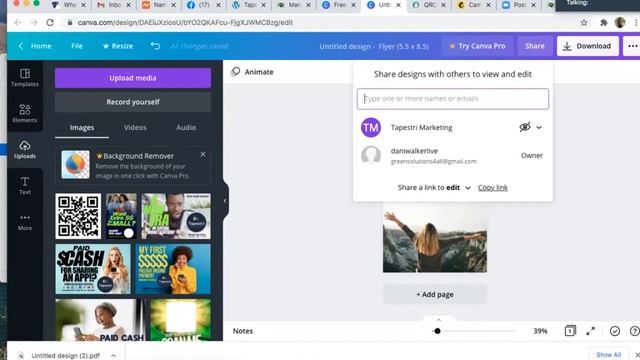Select the My First $$$$$ thumbnail
640x360 pixels.
(x=173, y=269)
